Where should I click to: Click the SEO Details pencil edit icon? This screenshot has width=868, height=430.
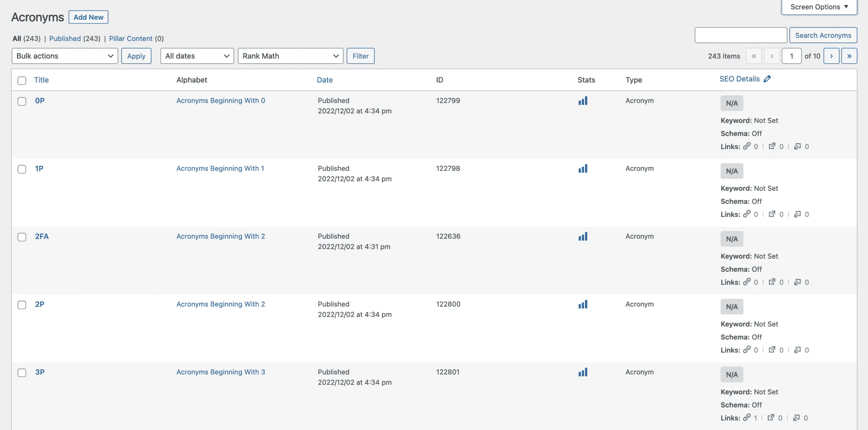pos(767,79)
